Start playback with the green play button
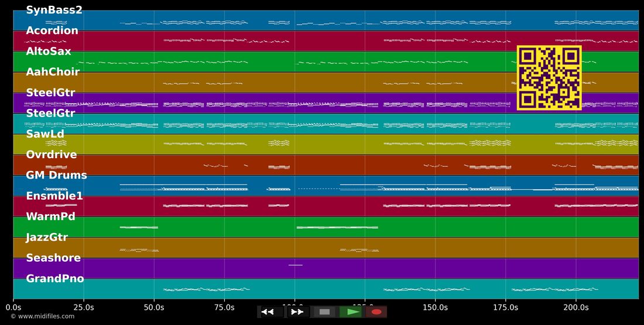This screenshot has width=644, height=325. 351,312
